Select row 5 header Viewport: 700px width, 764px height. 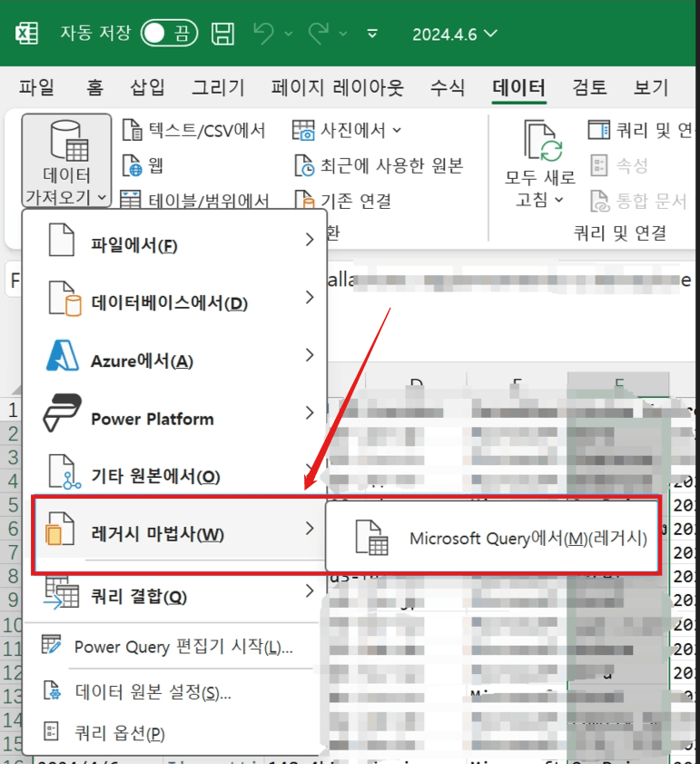point(12,505)
